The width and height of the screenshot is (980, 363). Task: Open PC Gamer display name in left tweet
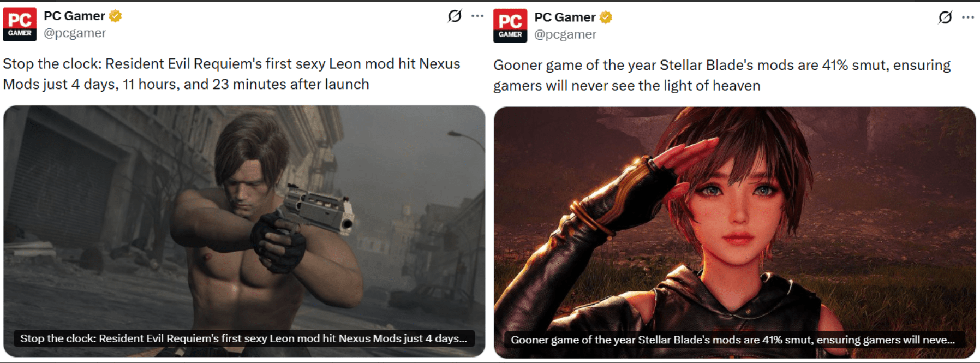pos(74,16)
